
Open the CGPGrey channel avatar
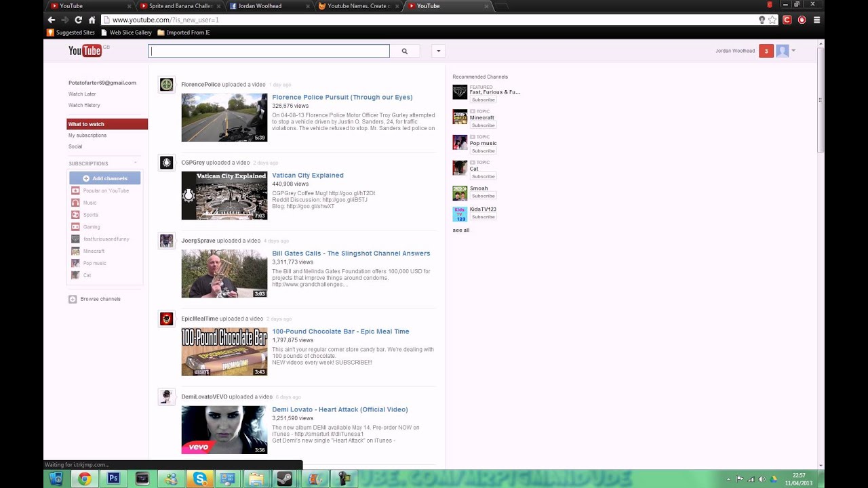(x=166, y=163)
